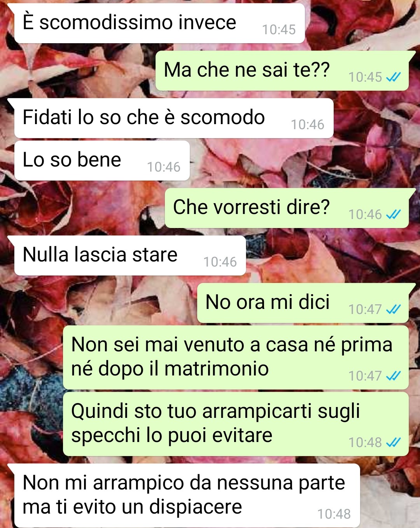
Task: Tap the 10:48 timestamp on the last received message
Action: pos(334,514)
